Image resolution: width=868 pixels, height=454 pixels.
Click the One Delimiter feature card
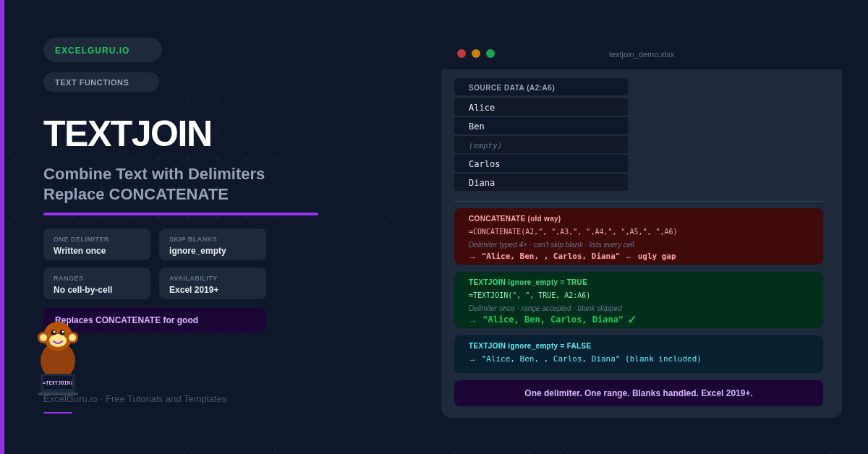point(97,244)
